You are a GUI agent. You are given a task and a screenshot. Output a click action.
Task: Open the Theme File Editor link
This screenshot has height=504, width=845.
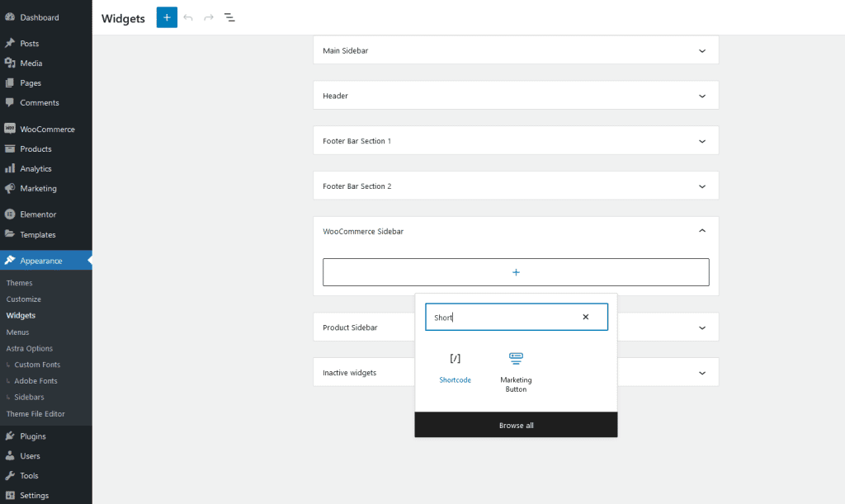pyautogui.click(x=35, y=414)
